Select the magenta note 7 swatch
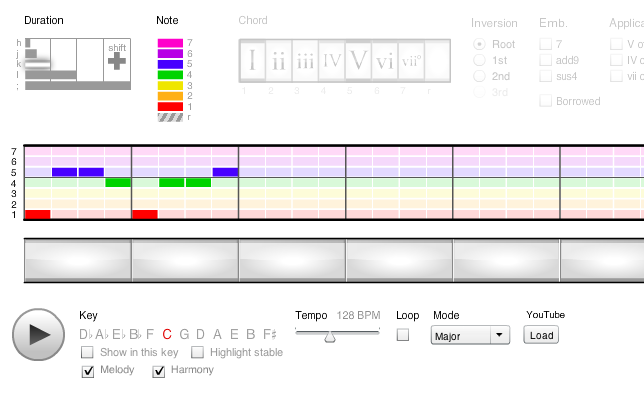Viewport: 644px width, 399px height. [x=170, y=43]
